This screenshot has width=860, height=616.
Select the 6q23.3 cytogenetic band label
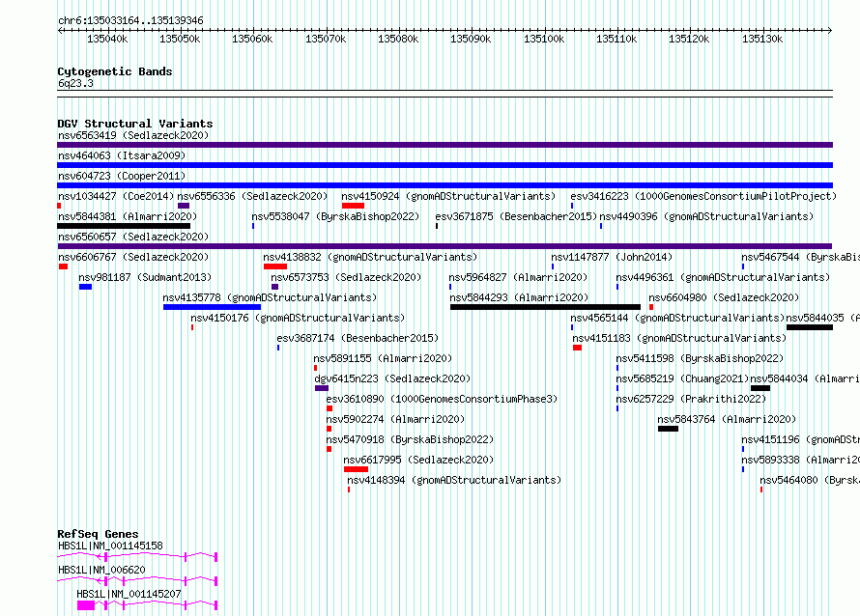pyautogui.click(x=75, y=83)
